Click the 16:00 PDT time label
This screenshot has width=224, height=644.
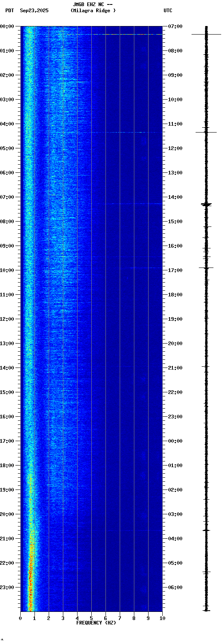tap(7, 417)
